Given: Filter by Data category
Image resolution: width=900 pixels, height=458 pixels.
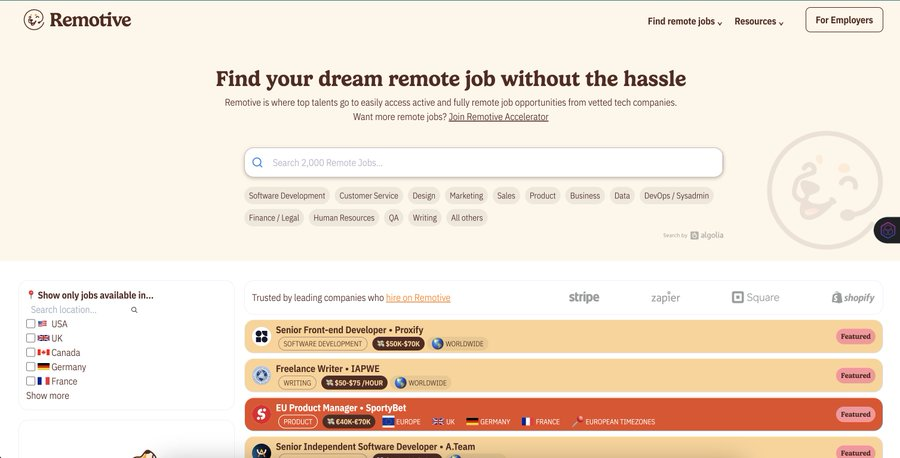Looking at the screenshot, I should tap(622, 196).
